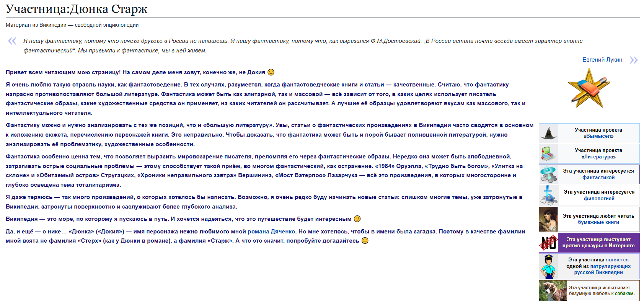Follow the «является» link in patrol userbox

pos(617,260)
